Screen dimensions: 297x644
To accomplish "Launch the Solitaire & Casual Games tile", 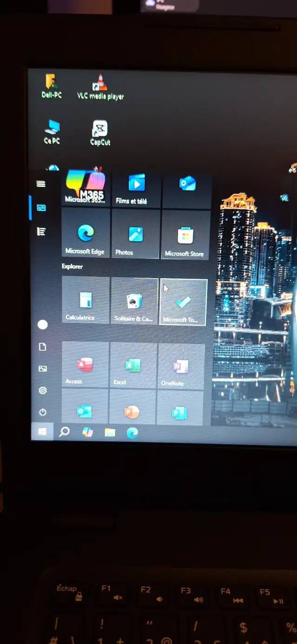I will [135, 301].
